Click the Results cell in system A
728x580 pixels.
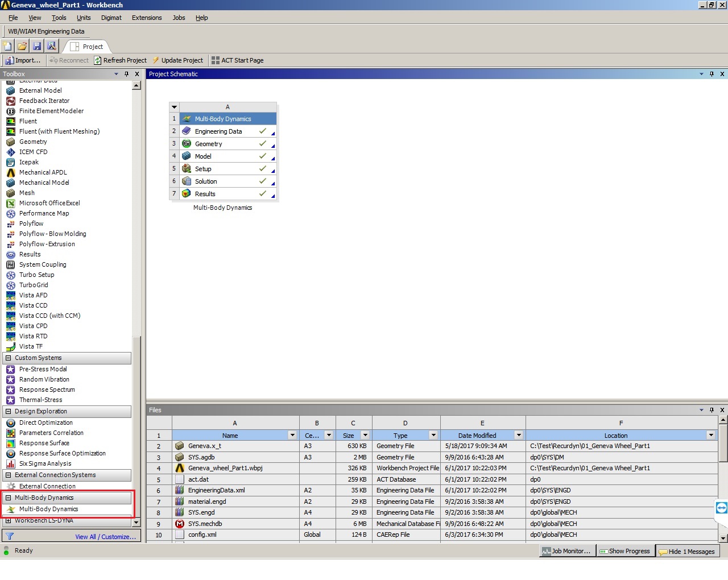tap(227, 194)
